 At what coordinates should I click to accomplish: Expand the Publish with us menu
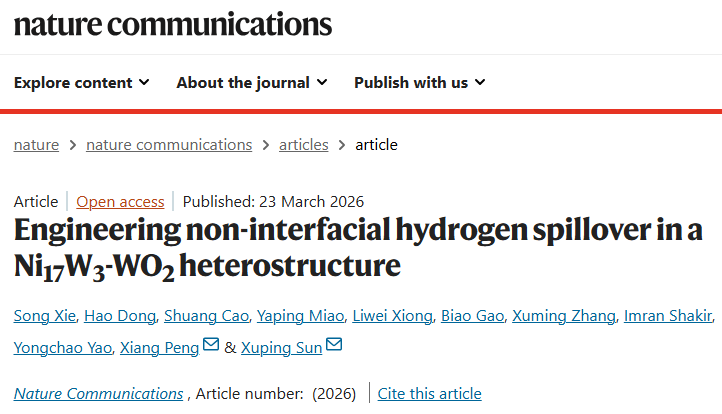click(420, 83)
